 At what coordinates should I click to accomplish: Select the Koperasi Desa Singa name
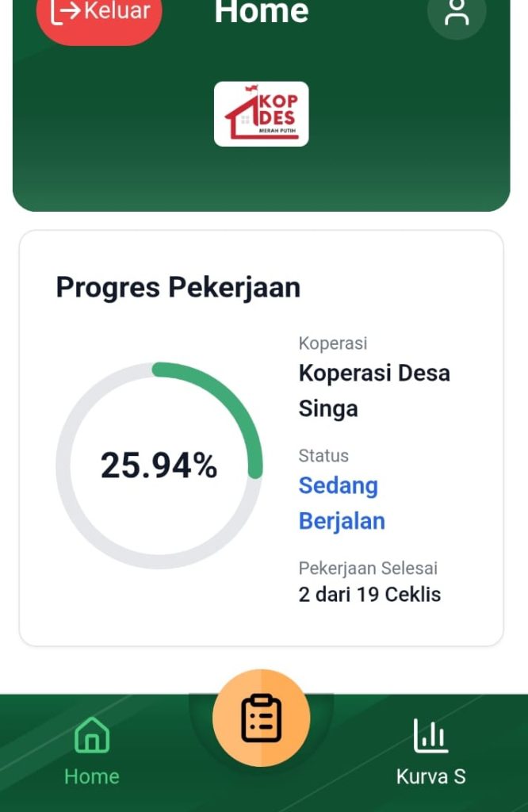373,390
